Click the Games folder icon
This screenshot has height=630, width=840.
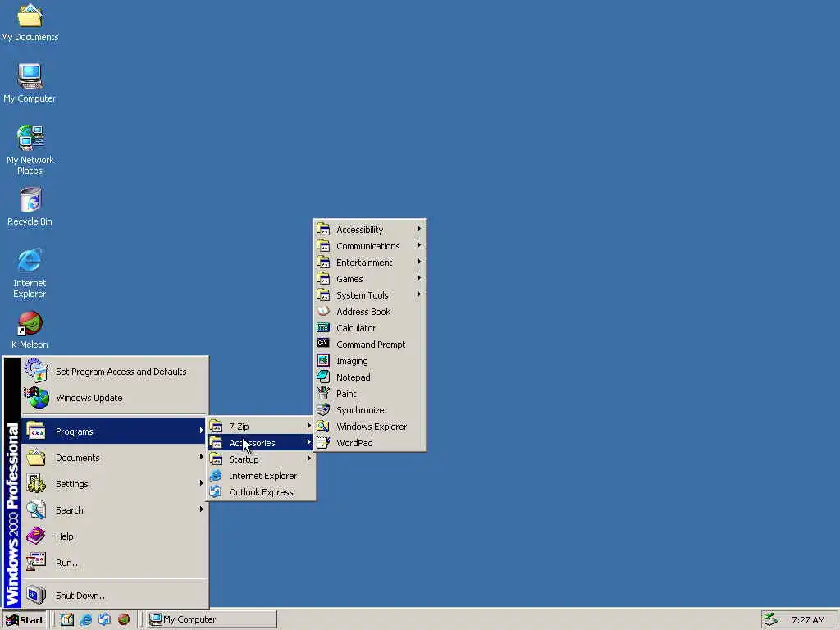coord(323,278)
